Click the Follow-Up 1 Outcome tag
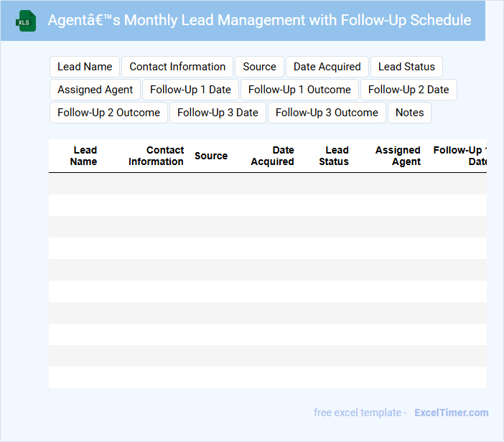The image size is (504, 442). click(299, 90)
